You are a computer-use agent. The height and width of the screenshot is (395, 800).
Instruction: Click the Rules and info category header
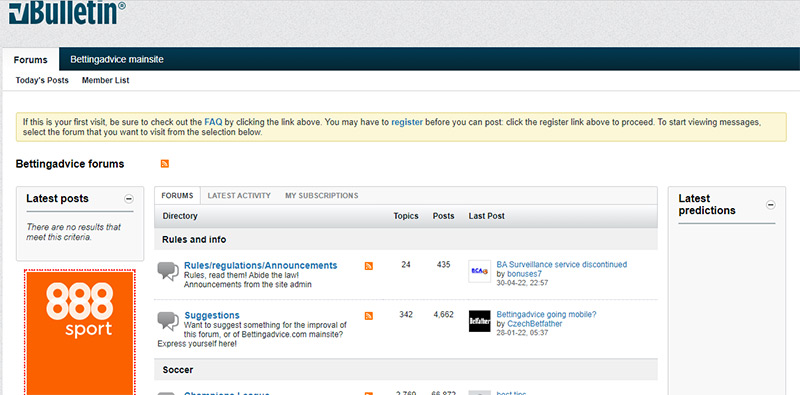coord(406,239)
